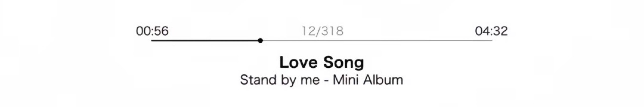
Task: Seek to the far left start of the progress bar
Action: click(152, 40)
